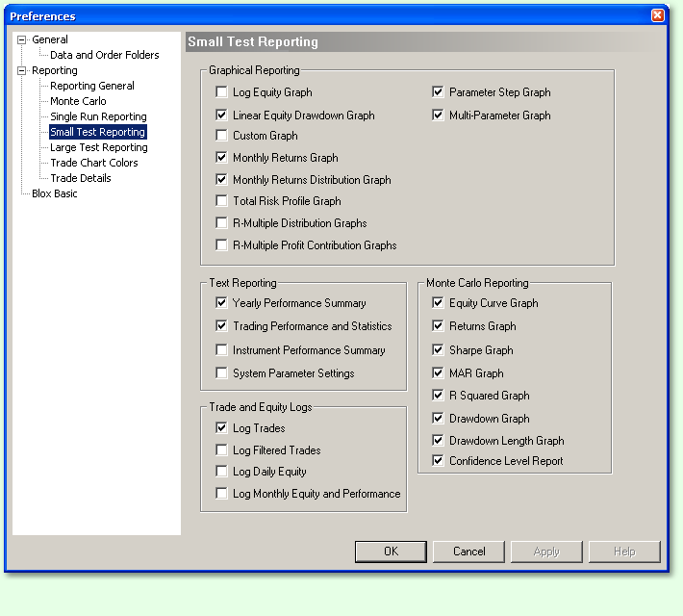Enable Instrument Performance Summary
The width and height of the screenshot is (683, 616).
221,349
